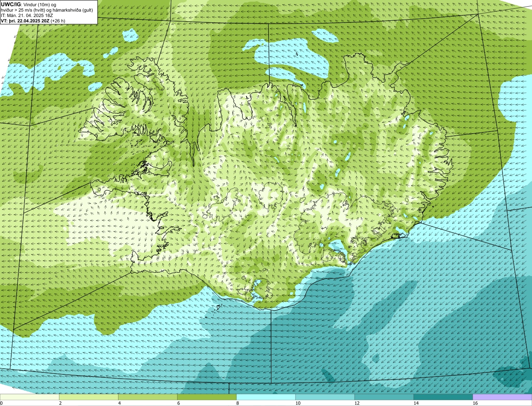Click the 14–16 m/s dark teal legend swatch
This screenshot has width=532, height=406.
point(443,397)
